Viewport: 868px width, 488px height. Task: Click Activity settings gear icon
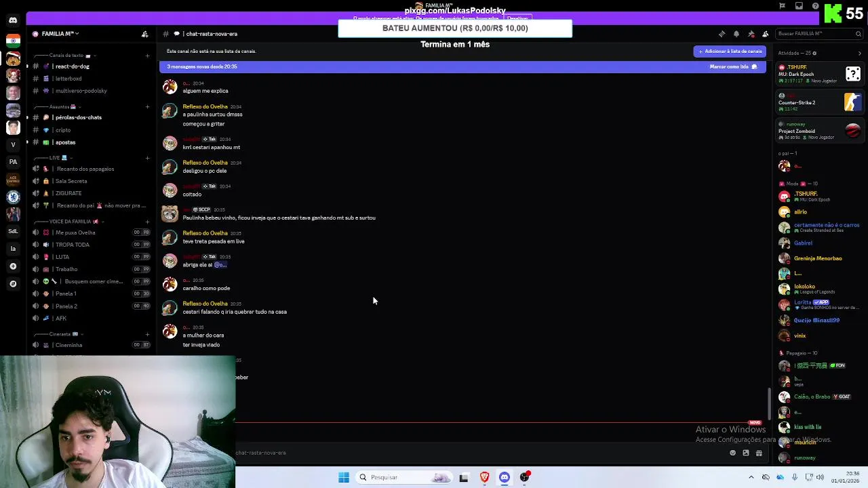[x=814, y=53]
